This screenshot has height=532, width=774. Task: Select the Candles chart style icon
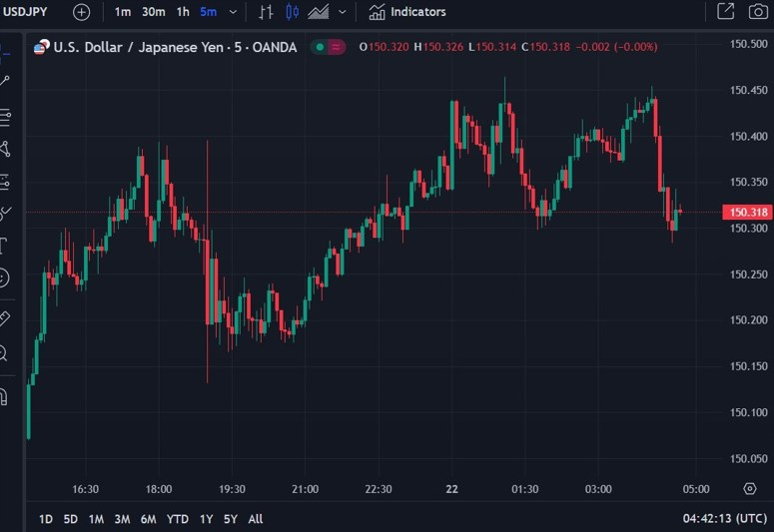coord(293,12)
